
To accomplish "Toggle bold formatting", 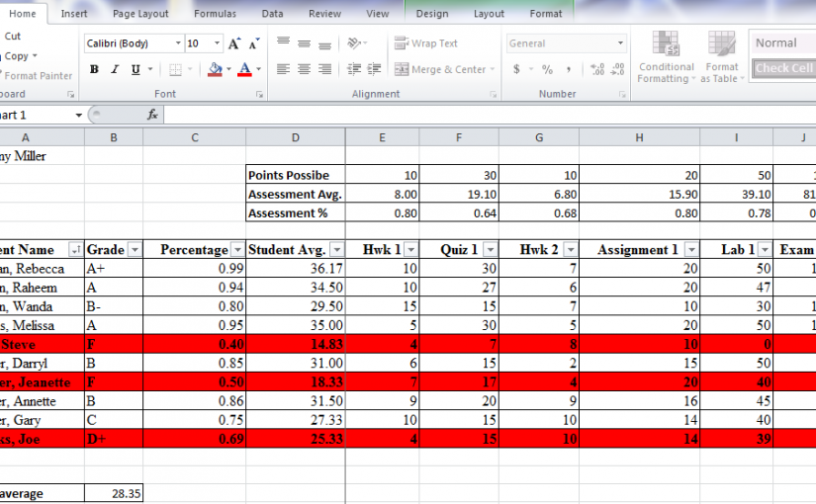I will coord(95,69).
